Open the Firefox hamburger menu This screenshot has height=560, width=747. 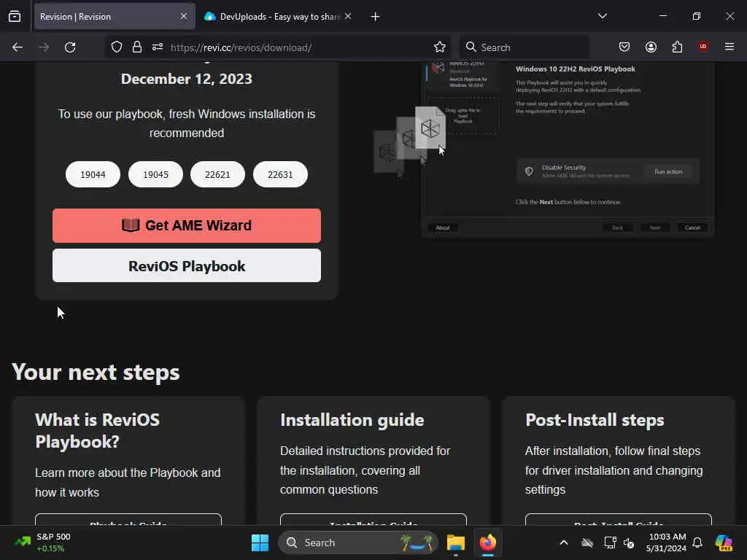click(x=729, y=47)
